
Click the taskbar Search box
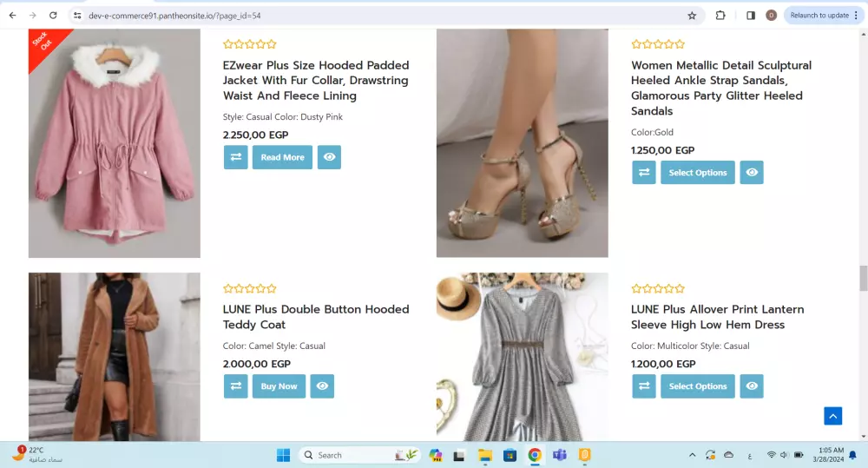click(358, 455)
